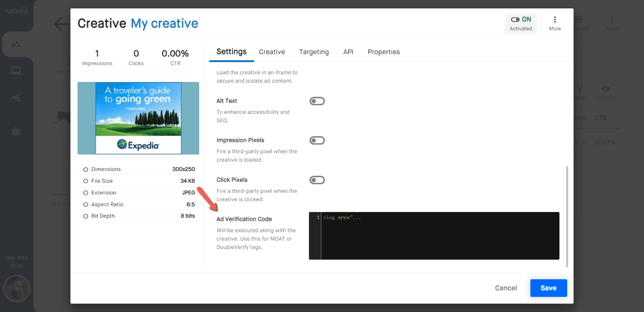This screenshot has width=644, height=312.
Task: Click the back arrow behind the modal
Action: (60, 24)
